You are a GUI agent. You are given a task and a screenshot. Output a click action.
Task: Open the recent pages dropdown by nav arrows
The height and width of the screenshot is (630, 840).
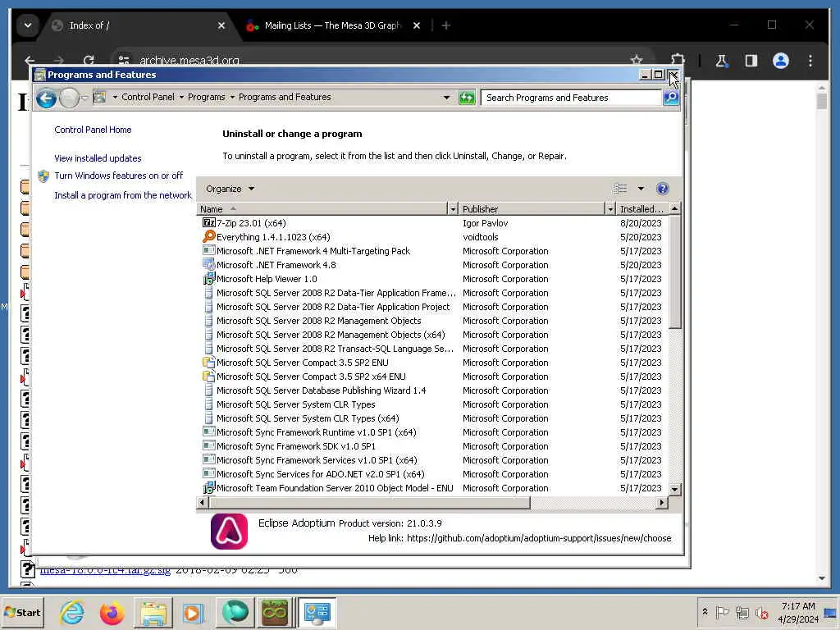pyautogui.click(x=84, y=98)
